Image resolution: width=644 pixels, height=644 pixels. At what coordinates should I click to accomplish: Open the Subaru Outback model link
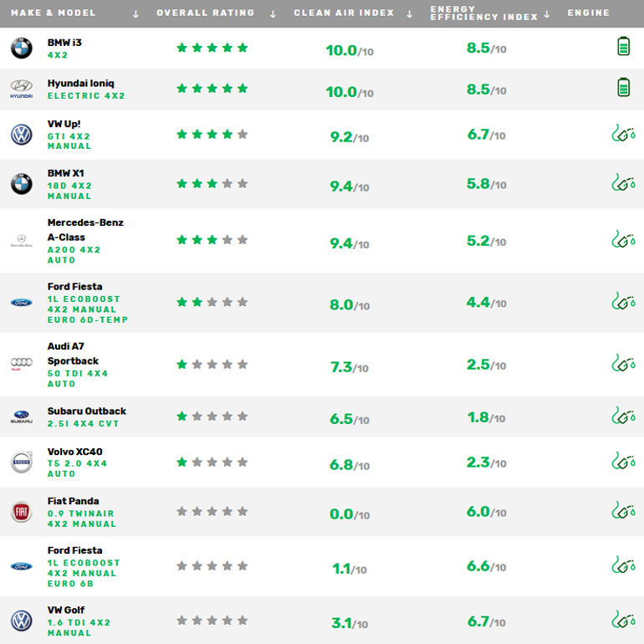pyautogui.click(x=87, y=411)
